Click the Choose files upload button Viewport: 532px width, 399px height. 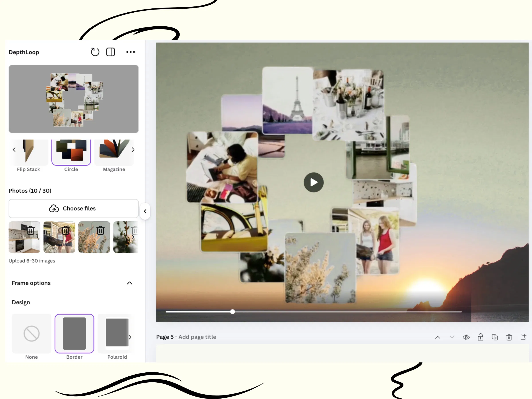tap(74, 209)
